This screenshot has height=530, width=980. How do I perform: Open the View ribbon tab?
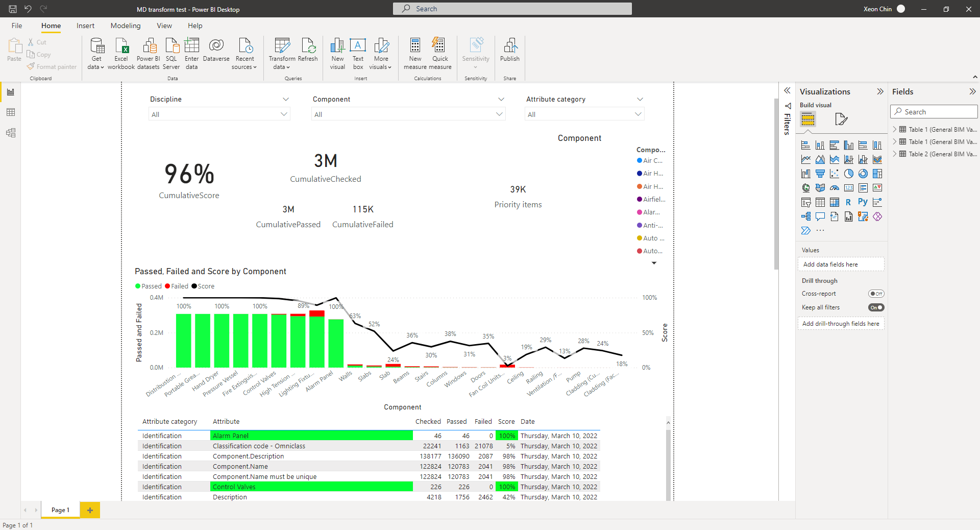point(164,26)
